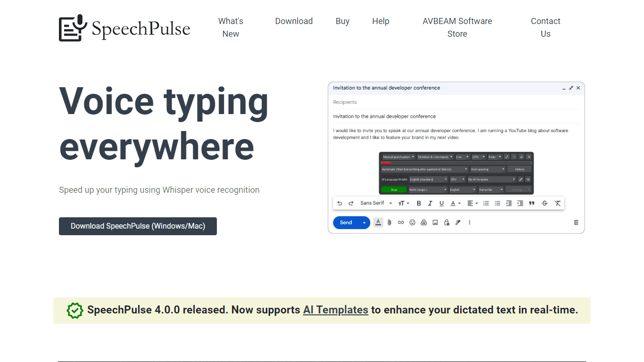The image size is (644, 362).
Task: Toggle strikethrough formatting
Action: [x=545, y=203]
